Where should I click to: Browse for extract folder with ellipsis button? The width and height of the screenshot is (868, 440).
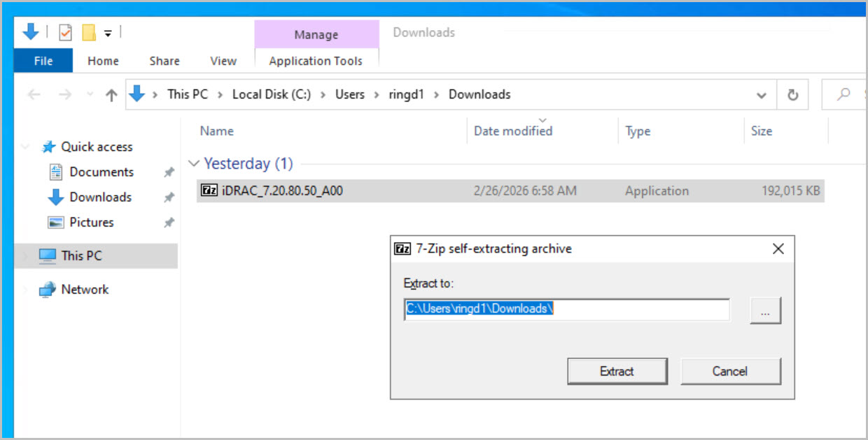(765, 310)
